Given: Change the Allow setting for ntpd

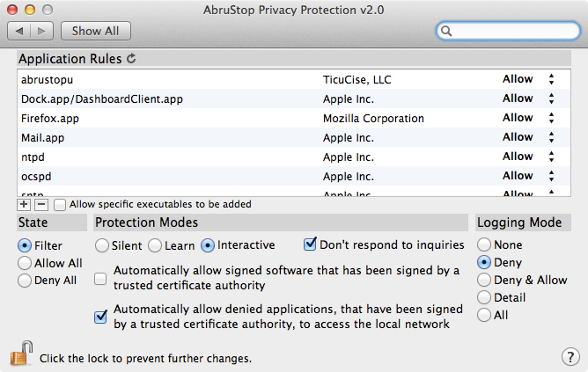Looking at the screenshot, I should pos(528,157).
